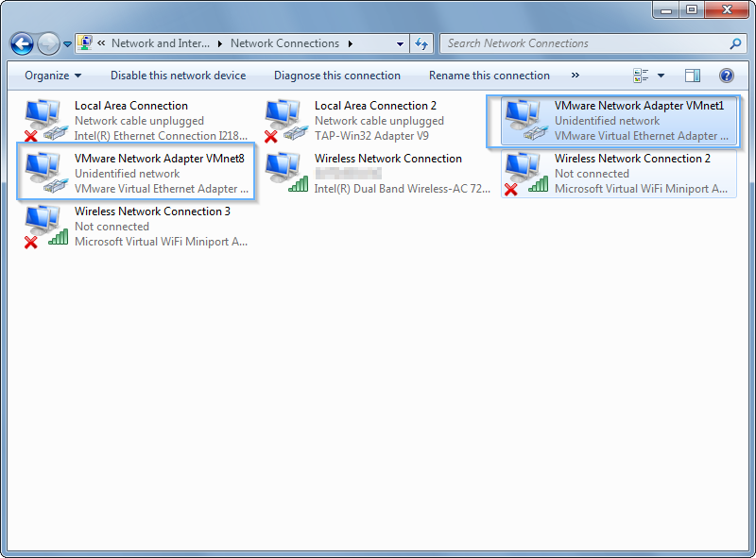756x558 pixels.
Task: Open the address bar history dropdown
Action: (401, 43)
